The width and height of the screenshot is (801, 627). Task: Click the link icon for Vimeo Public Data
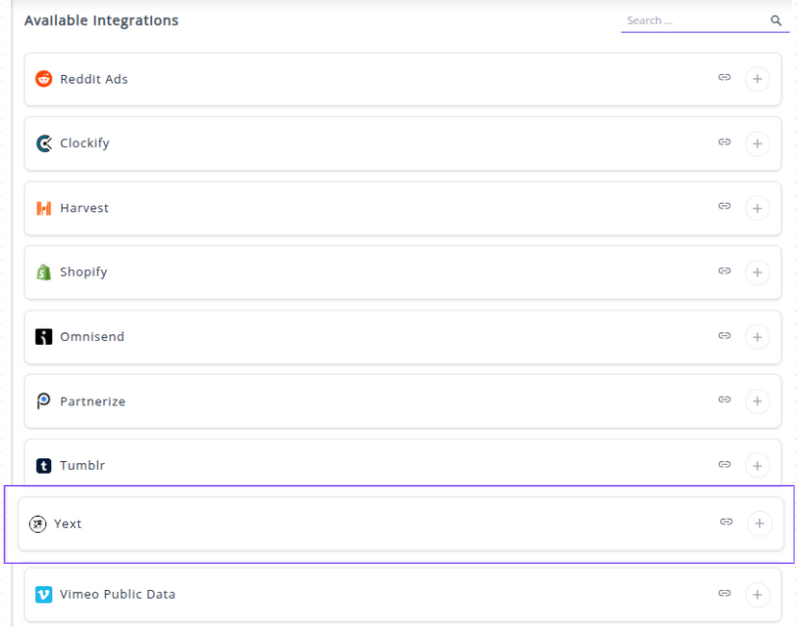click(x=724, y=593)
